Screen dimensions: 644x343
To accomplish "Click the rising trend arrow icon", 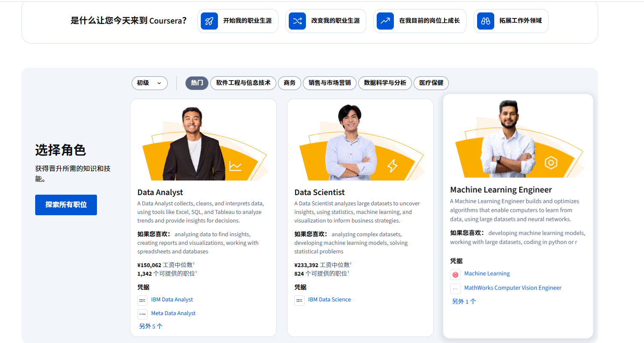I will [385, 21].
